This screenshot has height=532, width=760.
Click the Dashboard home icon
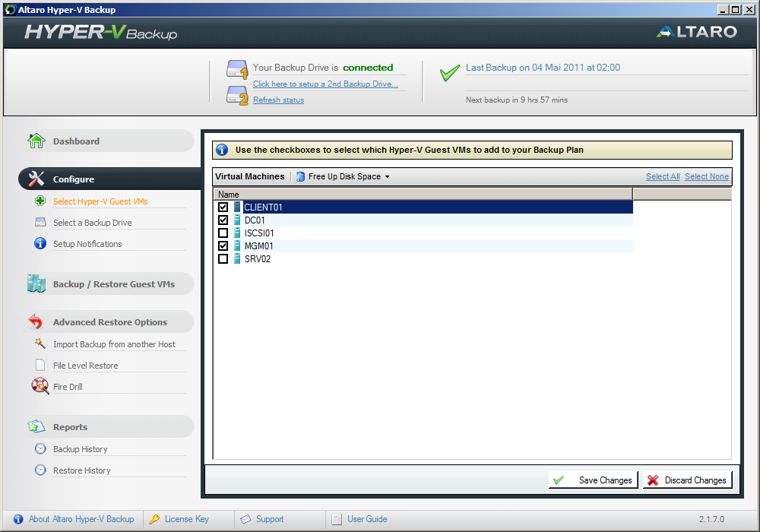36,141
